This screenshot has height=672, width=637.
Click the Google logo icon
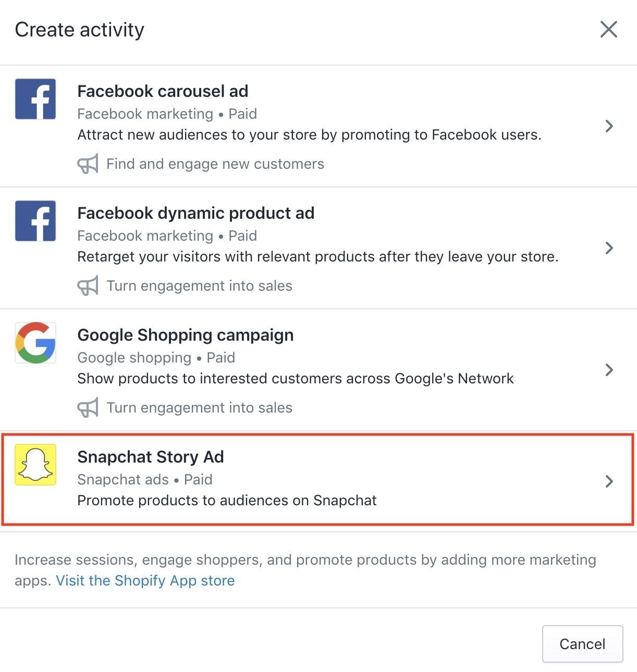(x=35, y=343)
